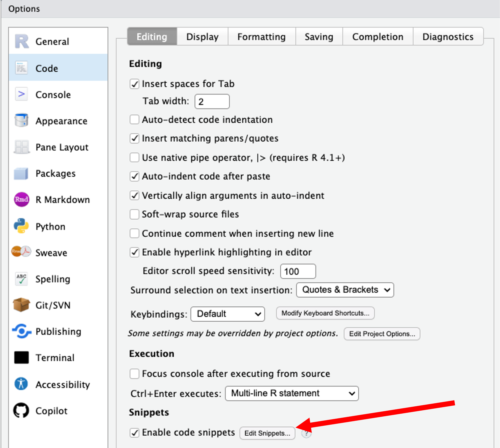Click the Tab width input field
Screen dimensions: 500x448
coord(212,101)
